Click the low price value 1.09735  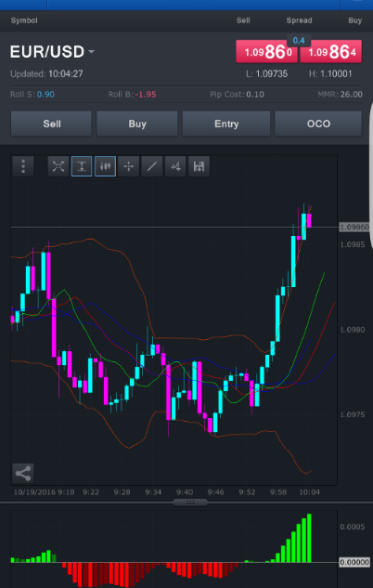pos(272,74)
